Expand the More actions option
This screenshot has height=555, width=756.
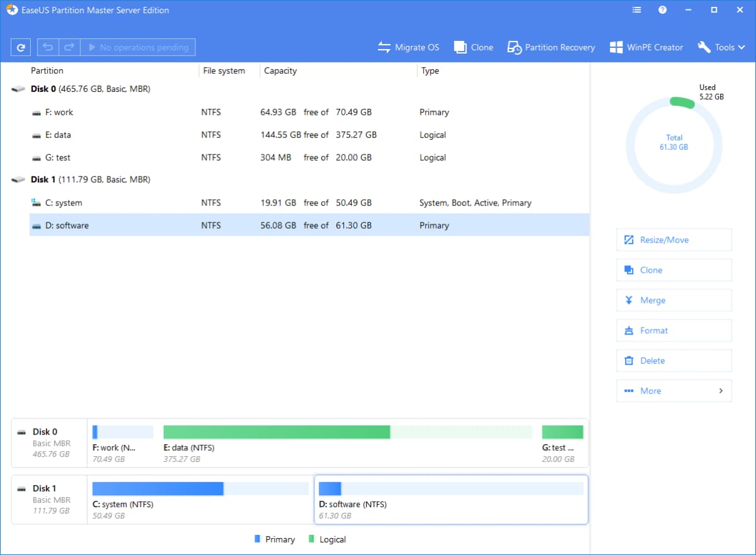pyautogui.click(x=674, y=391)
